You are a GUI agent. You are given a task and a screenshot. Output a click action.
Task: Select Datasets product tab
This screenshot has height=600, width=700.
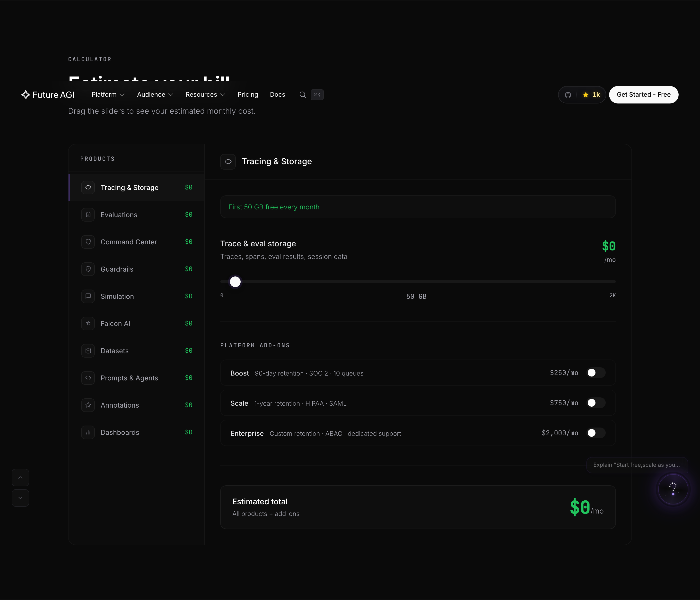tap(137, 351)
